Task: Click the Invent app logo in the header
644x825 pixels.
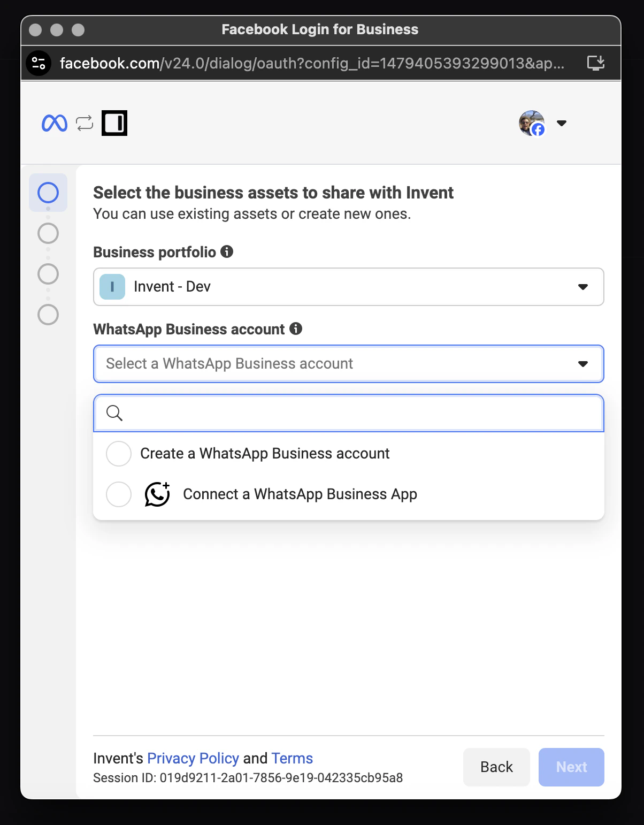Action: [114, 123]
